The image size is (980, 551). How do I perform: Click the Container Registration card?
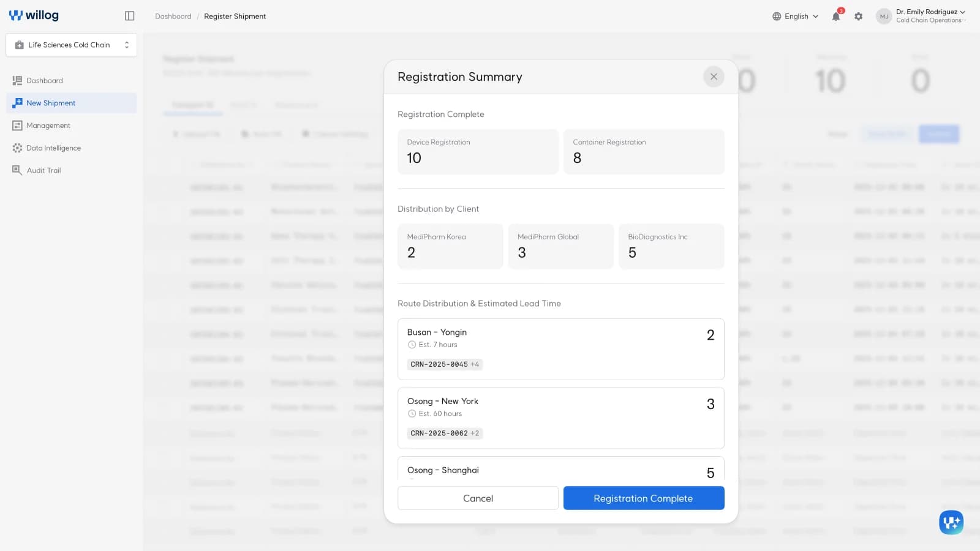(x=644, y=152)
